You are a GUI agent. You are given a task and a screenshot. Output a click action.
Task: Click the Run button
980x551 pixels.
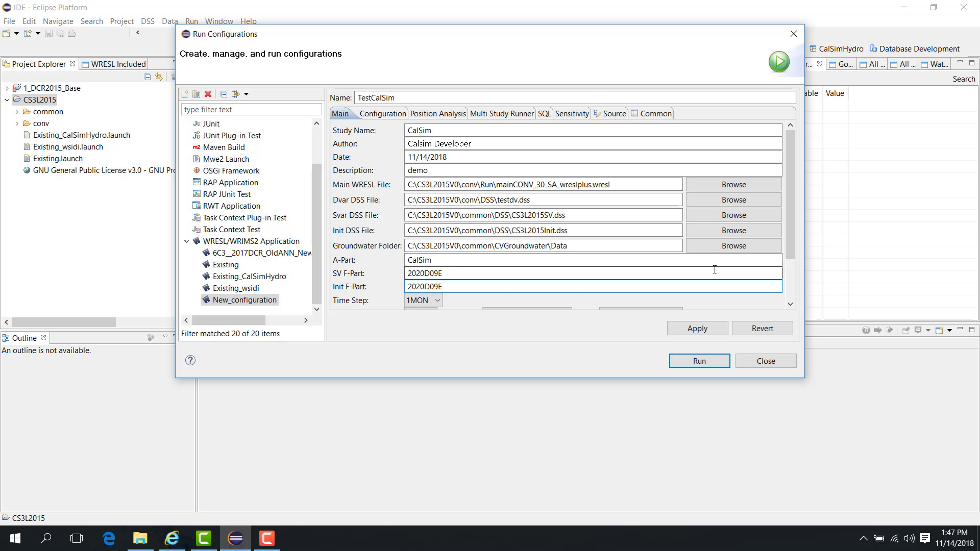699,361
